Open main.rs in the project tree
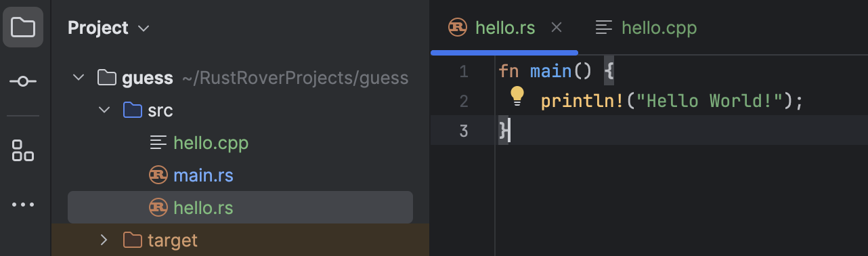This screenshot has height=256, width=868. [x=203, y=175]
